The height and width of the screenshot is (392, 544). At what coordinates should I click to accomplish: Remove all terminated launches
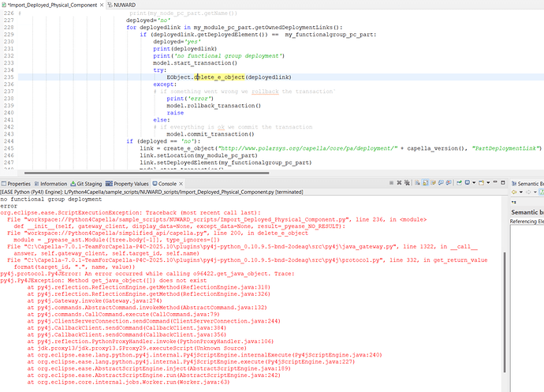[x=407, y=183]
